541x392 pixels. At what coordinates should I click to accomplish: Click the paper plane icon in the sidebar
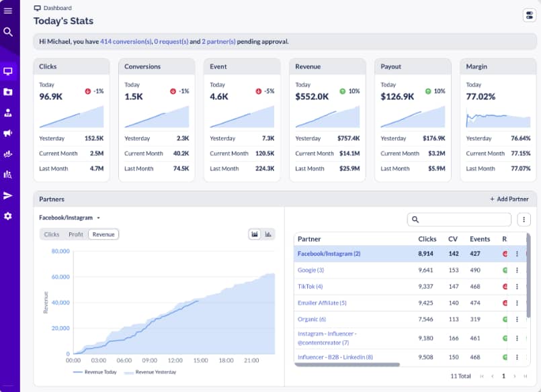tap(9, 195)
